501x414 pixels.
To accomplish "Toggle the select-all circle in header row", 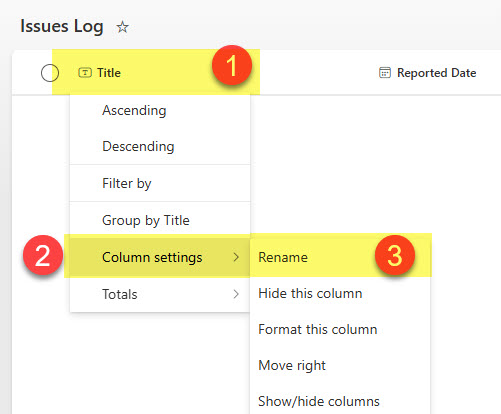I will (50, 73).
